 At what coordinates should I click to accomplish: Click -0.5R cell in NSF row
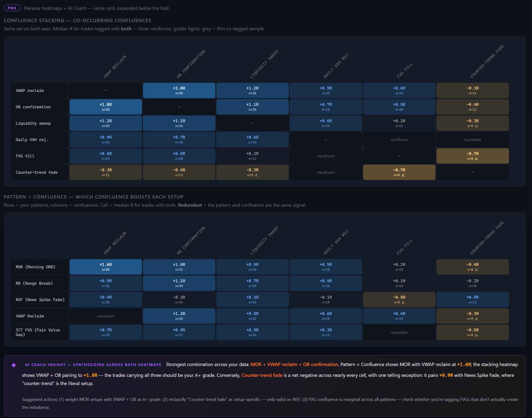(399, 300)
